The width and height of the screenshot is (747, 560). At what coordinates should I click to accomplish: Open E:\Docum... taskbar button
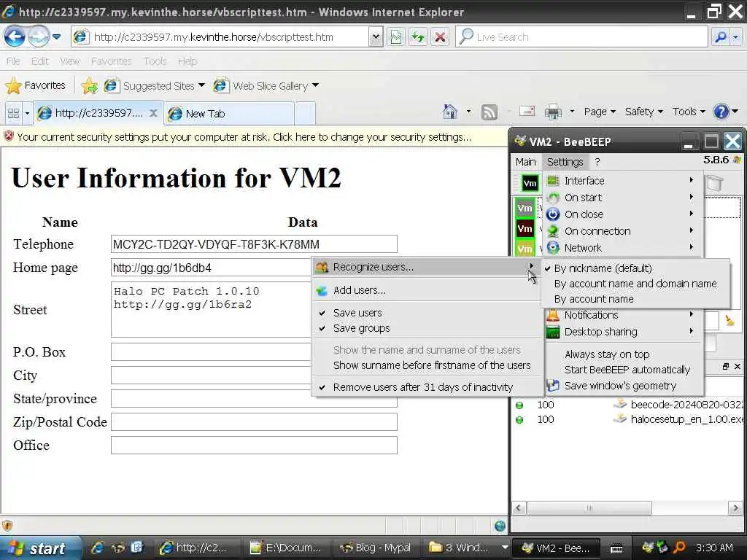pos(287,548)
